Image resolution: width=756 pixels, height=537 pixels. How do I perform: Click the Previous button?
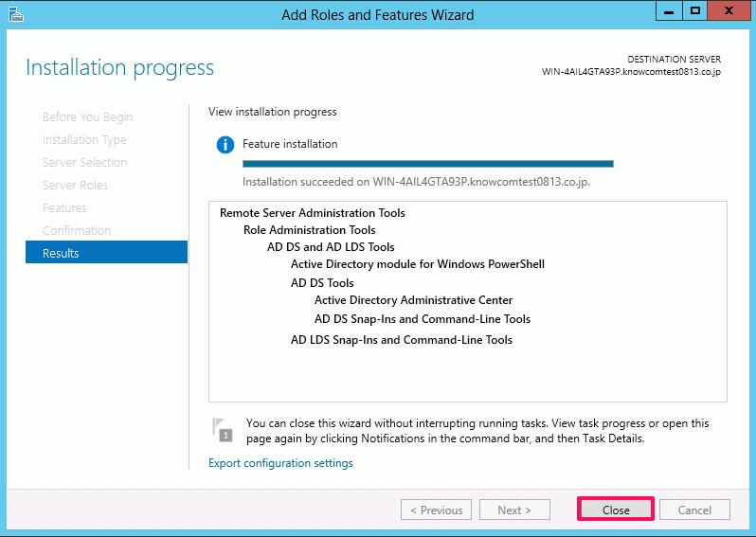tap(436, 510)
